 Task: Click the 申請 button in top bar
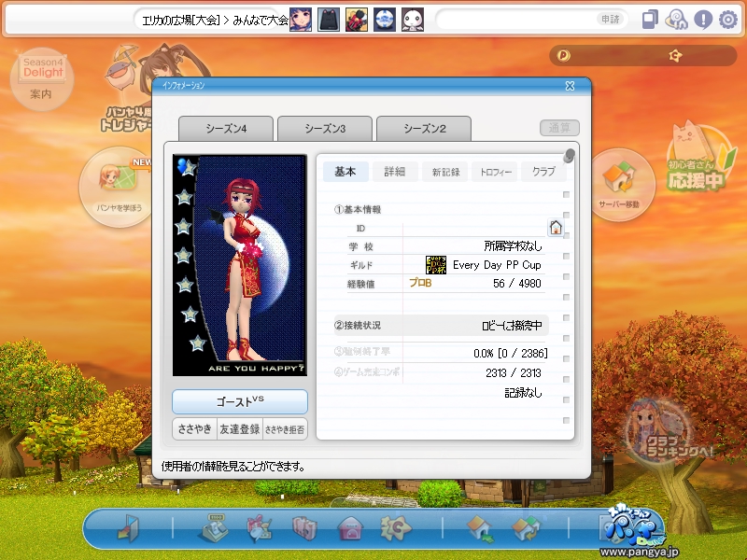click(x=610, y=20)
